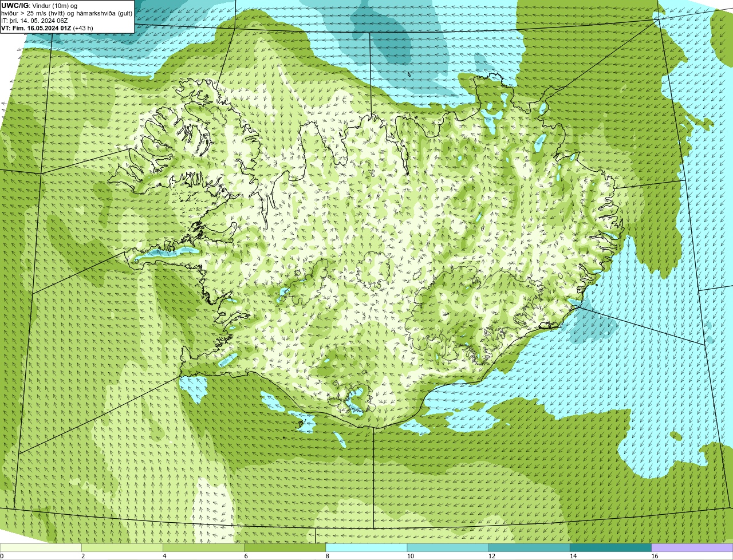Click the legend label '4'
This screenshot has width=733, height=560.
[x=165, y=556]
